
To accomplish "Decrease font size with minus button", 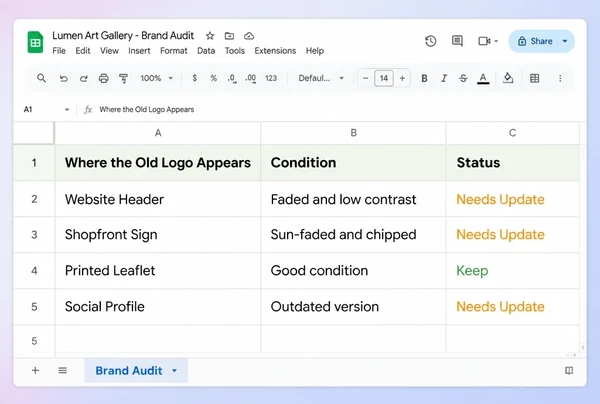I will [365, 78].
